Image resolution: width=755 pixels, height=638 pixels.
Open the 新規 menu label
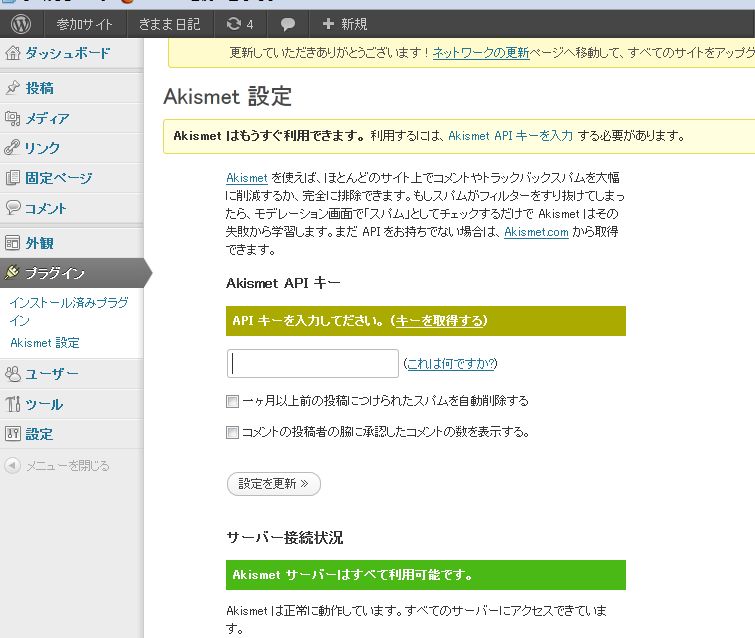354,24
